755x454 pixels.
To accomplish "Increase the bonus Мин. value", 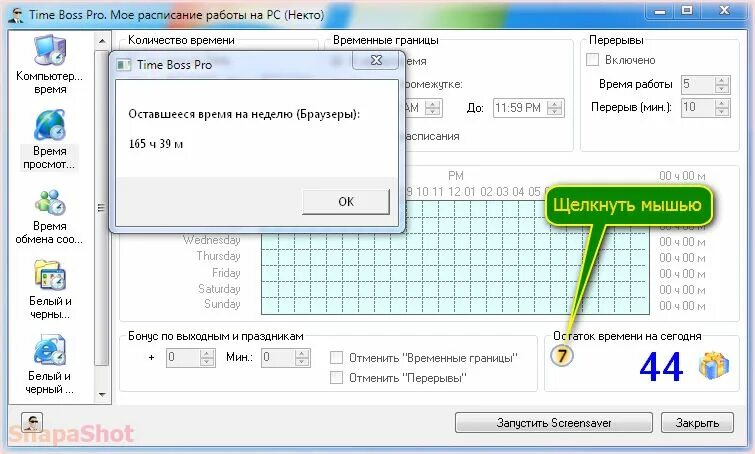I will tap(302, 354).
